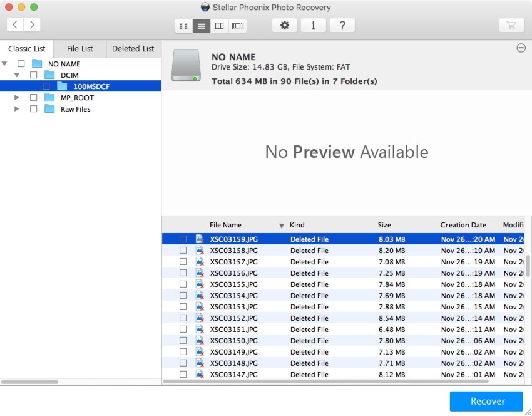Click the file list horizontal scrollbar
This screenshot has height=416, width=532.
tap(325, 382)
